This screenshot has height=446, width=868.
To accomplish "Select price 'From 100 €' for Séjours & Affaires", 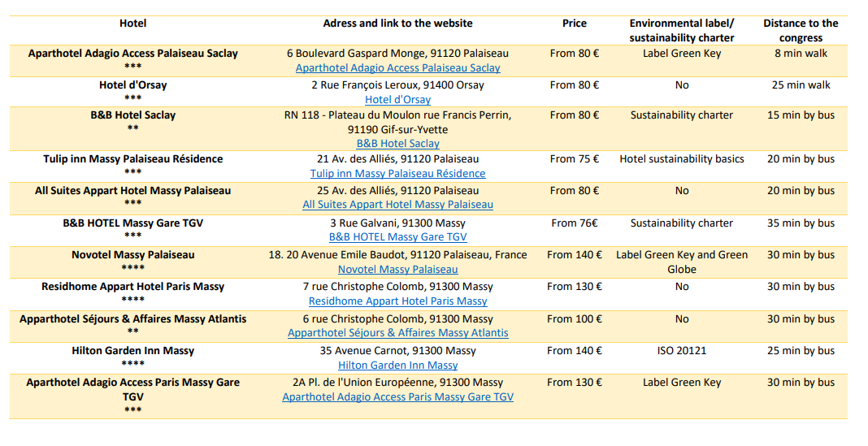I will (x=574, y=319).
